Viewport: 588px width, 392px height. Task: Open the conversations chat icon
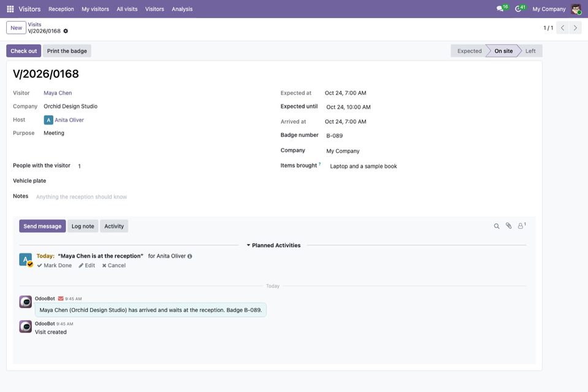(500, 9)
